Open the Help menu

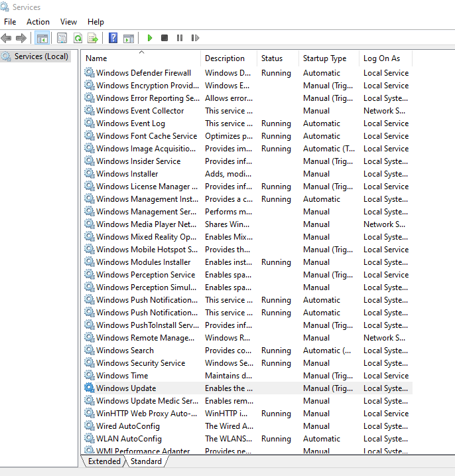tap(96, 22)
